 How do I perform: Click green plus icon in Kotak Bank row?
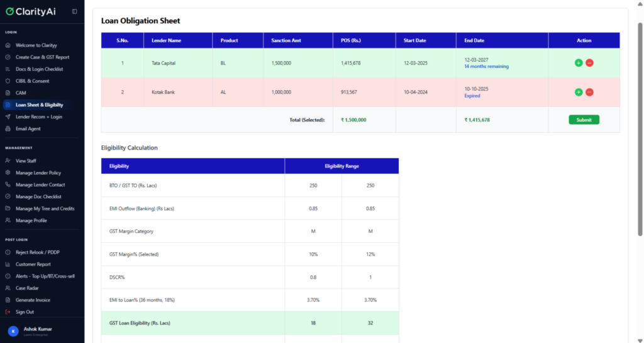point(578,93)
